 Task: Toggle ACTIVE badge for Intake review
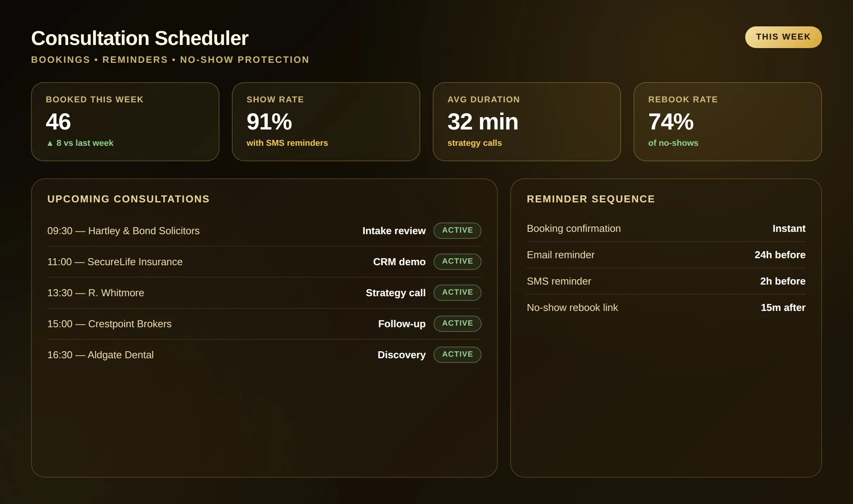(x=458, y=231)
